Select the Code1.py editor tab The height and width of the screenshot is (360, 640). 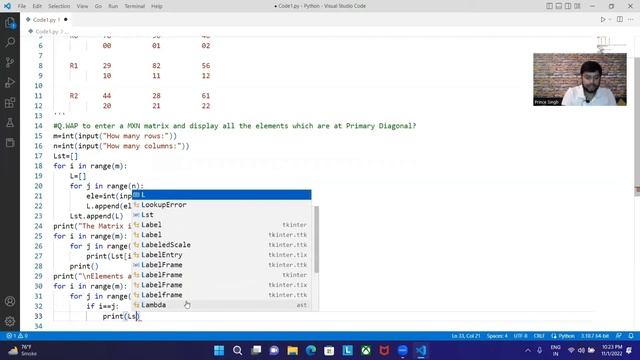pos(46,20)
